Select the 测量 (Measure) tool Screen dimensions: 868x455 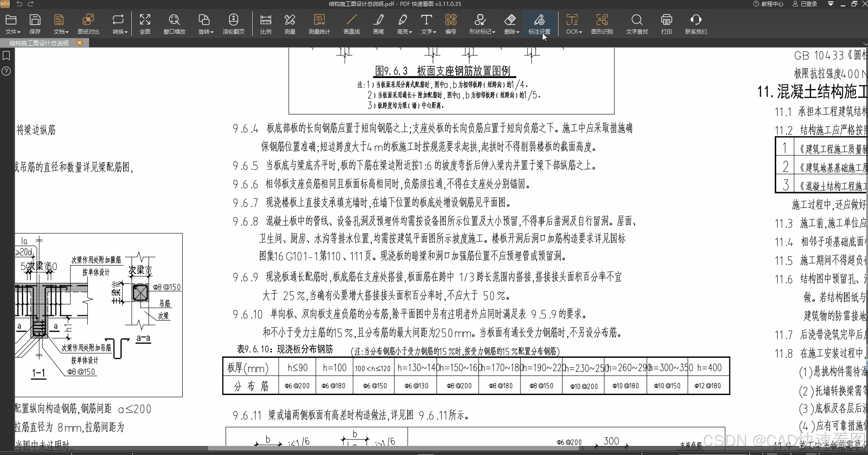(x=290, y=24)
